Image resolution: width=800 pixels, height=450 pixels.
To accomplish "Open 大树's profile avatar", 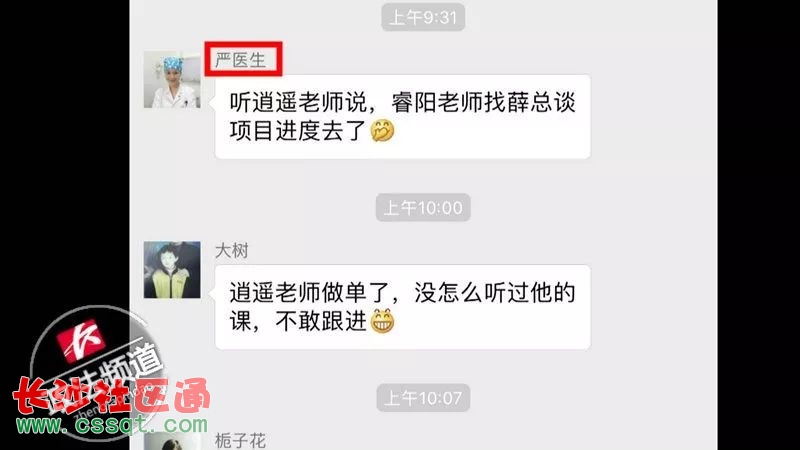I will pyautogui.click(x=172, y=270).
